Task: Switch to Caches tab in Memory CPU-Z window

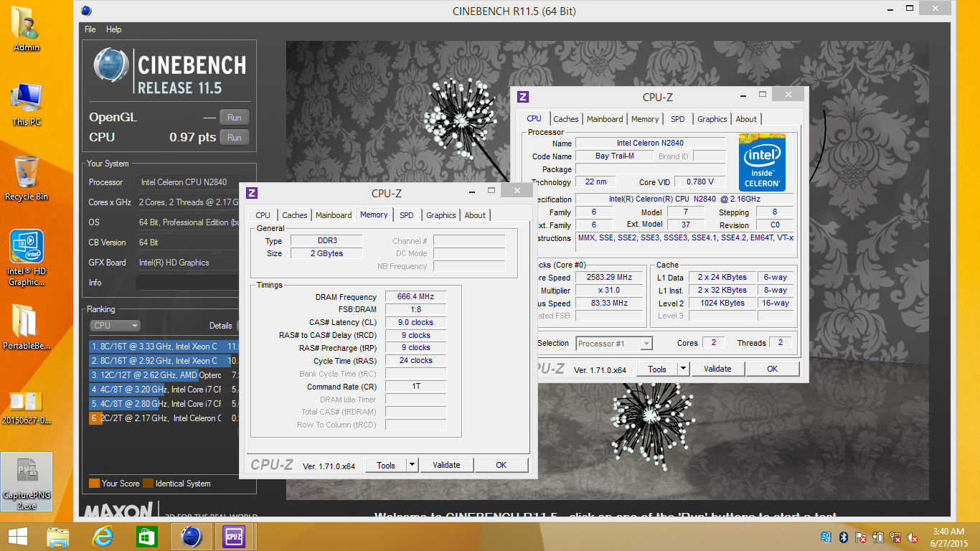Action: [x=295, y=215]
